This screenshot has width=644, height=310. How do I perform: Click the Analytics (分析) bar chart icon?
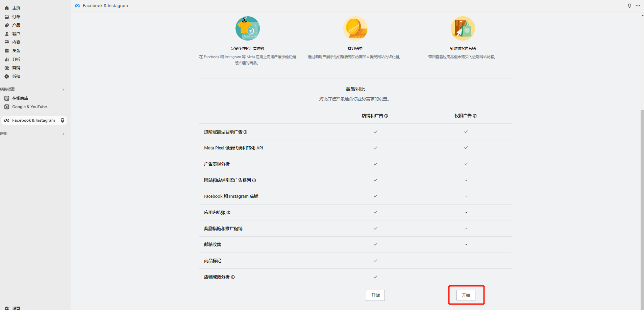pos(7,59)
